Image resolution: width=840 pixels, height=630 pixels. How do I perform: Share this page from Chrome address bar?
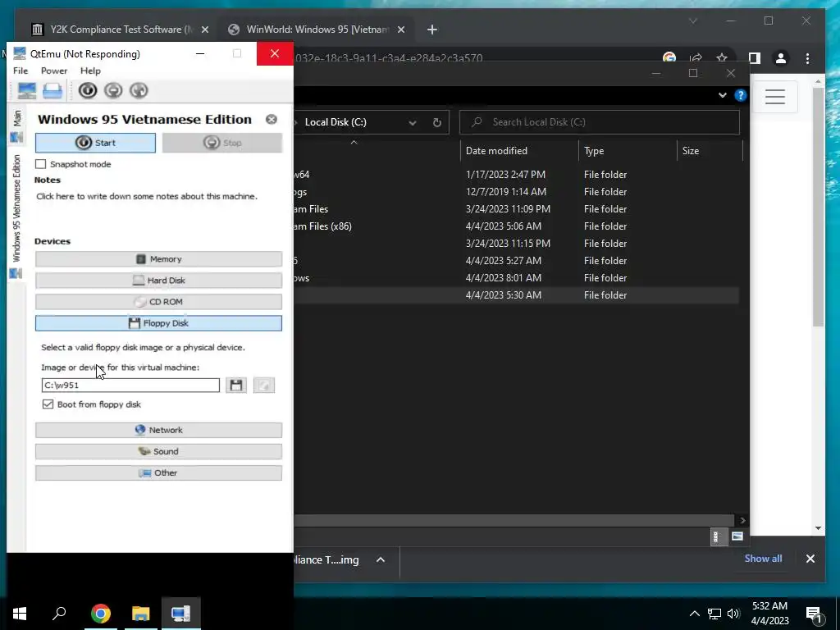click(696, 58)
